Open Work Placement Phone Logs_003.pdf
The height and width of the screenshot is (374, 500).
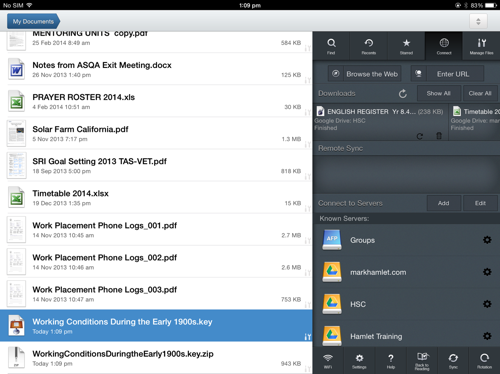pyautogui.click(x=156, y=294)
